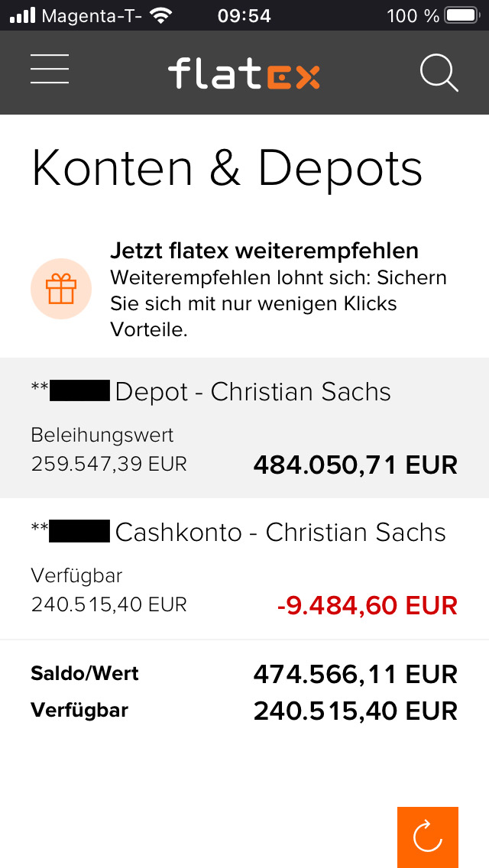Tap the negative balance -9.484,60 EUR
Screen dimensions: 489x868
click(367, 605)
